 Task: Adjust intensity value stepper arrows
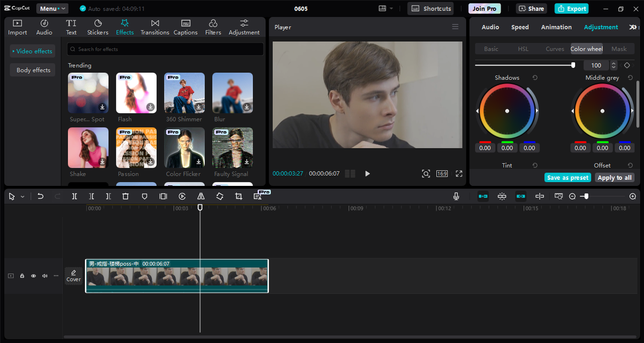click(x=613, y=65)
